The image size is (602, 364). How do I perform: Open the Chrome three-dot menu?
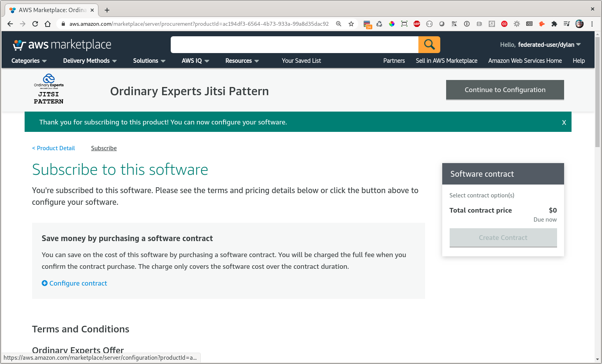(x=592, y=24)
